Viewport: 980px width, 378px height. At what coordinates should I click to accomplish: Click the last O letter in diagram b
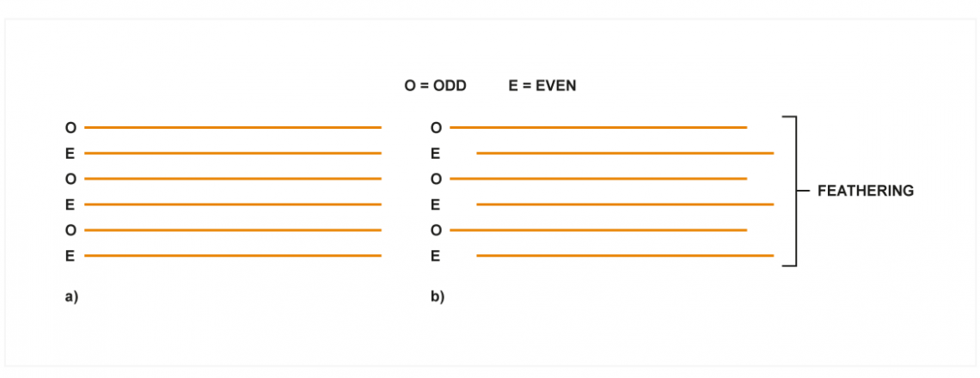tap(436, 230)
